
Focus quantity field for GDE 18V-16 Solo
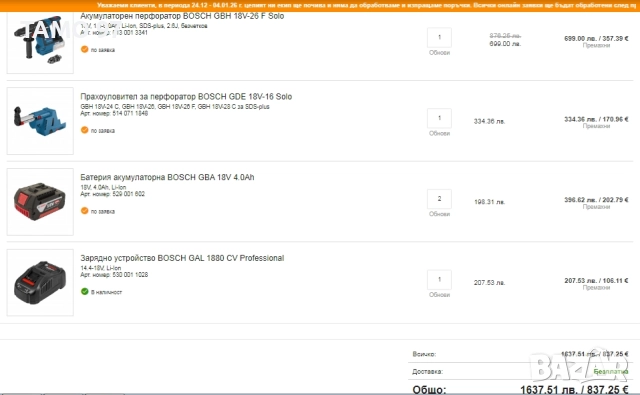[x=439, y=118]
